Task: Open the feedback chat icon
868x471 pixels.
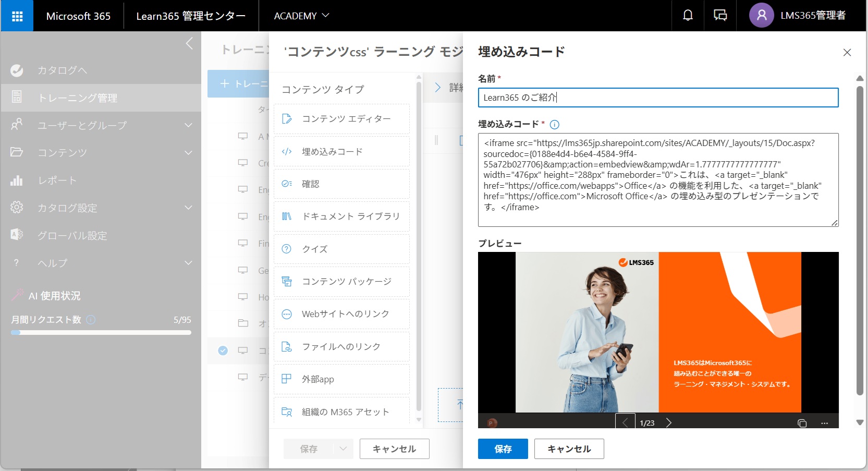Action: [x=720, y=16]
